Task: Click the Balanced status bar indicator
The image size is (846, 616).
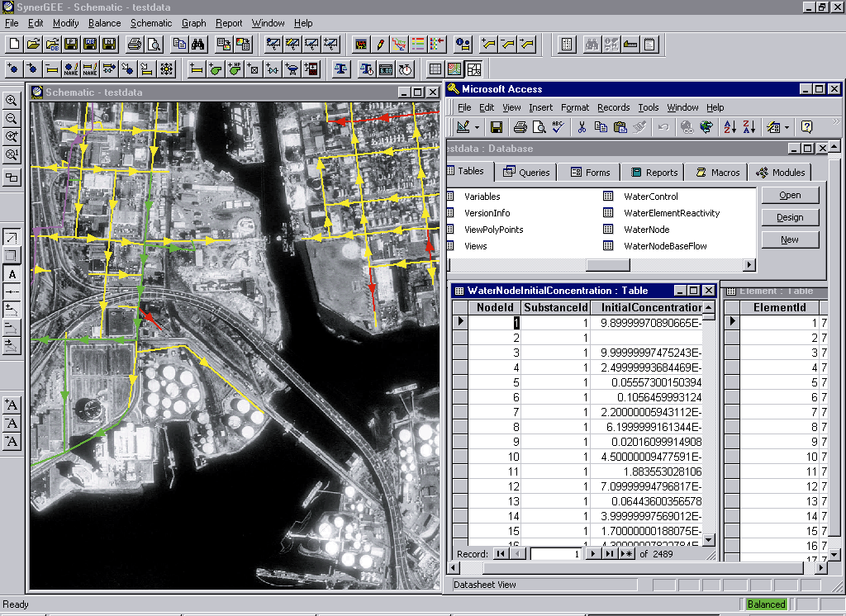Action: (x=766, y=604)
